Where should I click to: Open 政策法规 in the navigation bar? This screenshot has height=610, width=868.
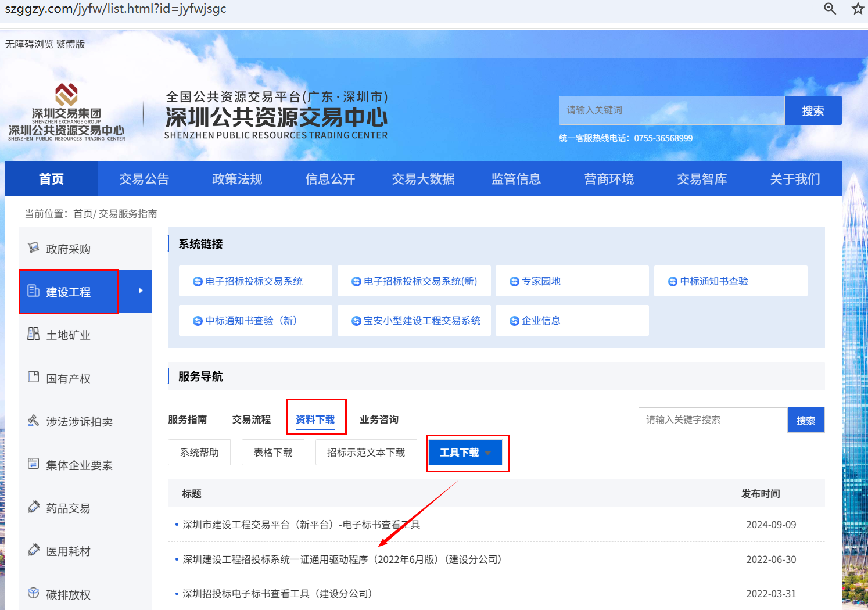point(237,179)
